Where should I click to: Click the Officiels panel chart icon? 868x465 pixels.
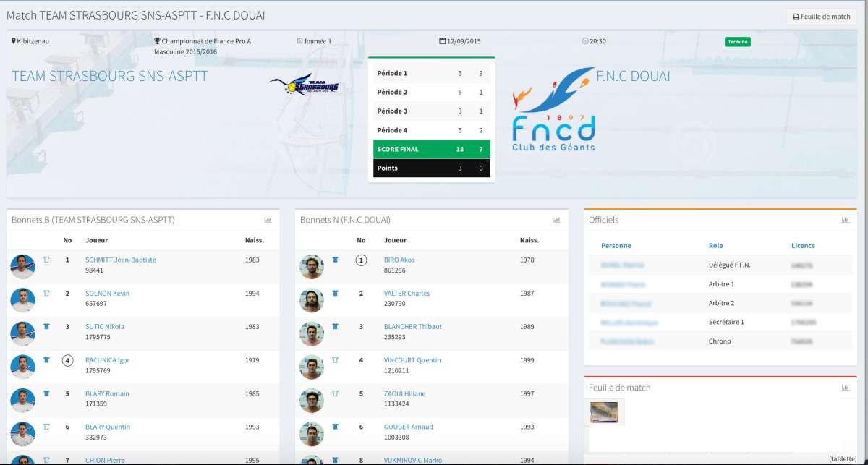click(x=845, y=220)
